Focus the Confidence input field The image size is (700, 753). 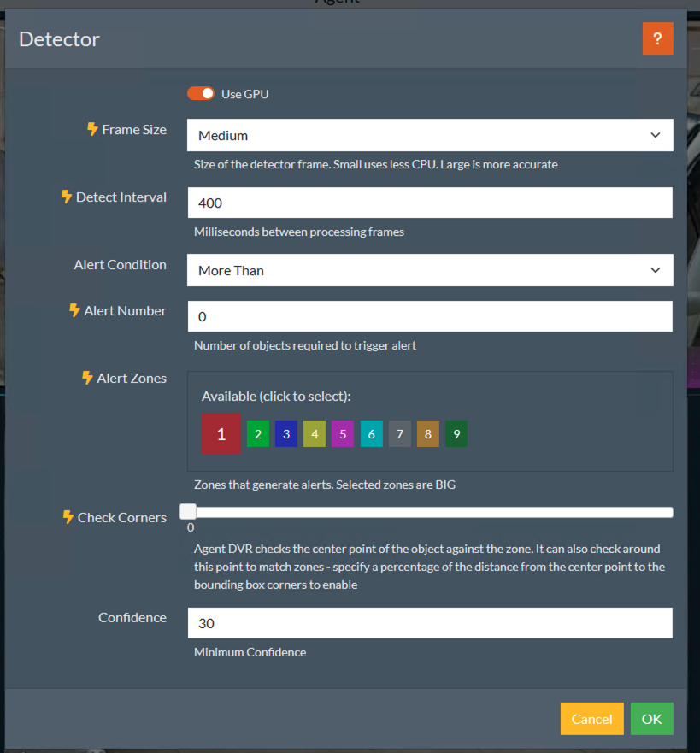coord(430,623)
